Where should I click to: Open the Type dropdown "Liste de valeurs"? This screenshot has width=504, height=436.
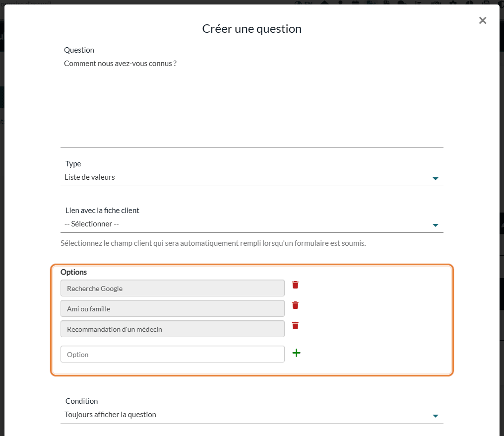(x=252, y=178)
